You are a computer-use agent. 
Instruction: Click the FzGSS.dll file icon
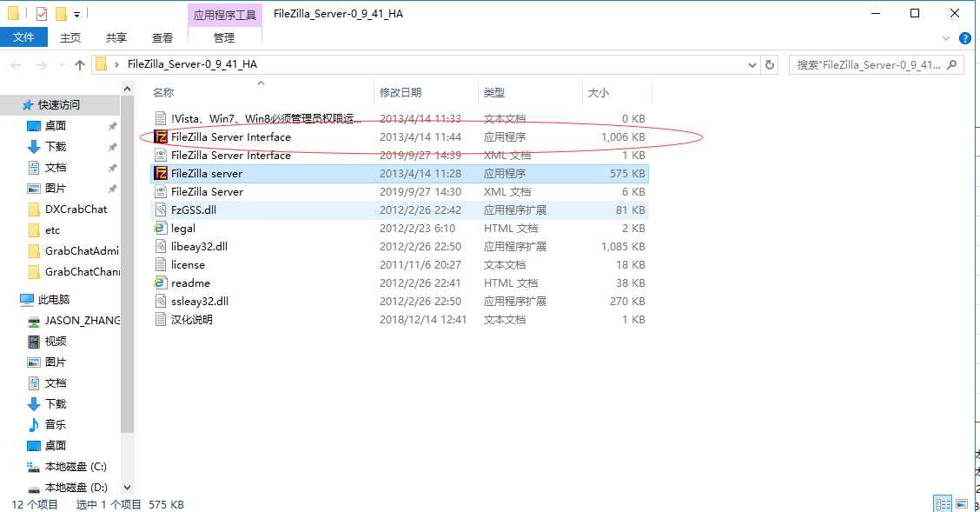[161, 210]
